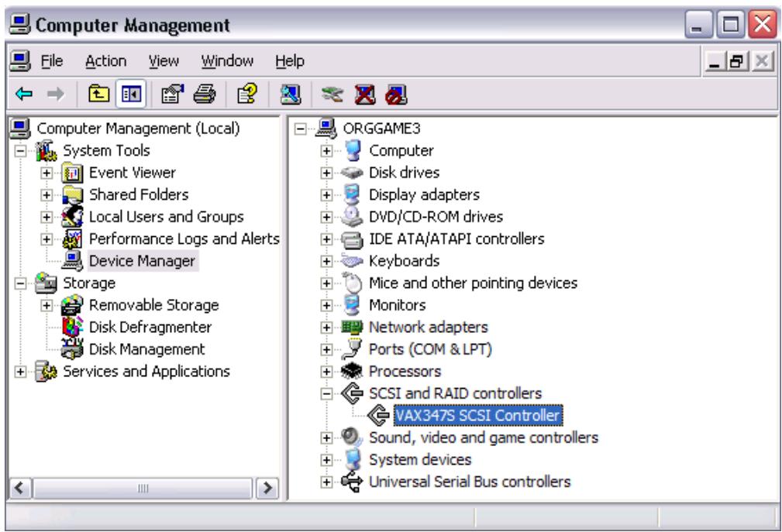The height and width of the screenshot is (532, 782).
Task: Open the Action menu
Action: click(105, 60)
